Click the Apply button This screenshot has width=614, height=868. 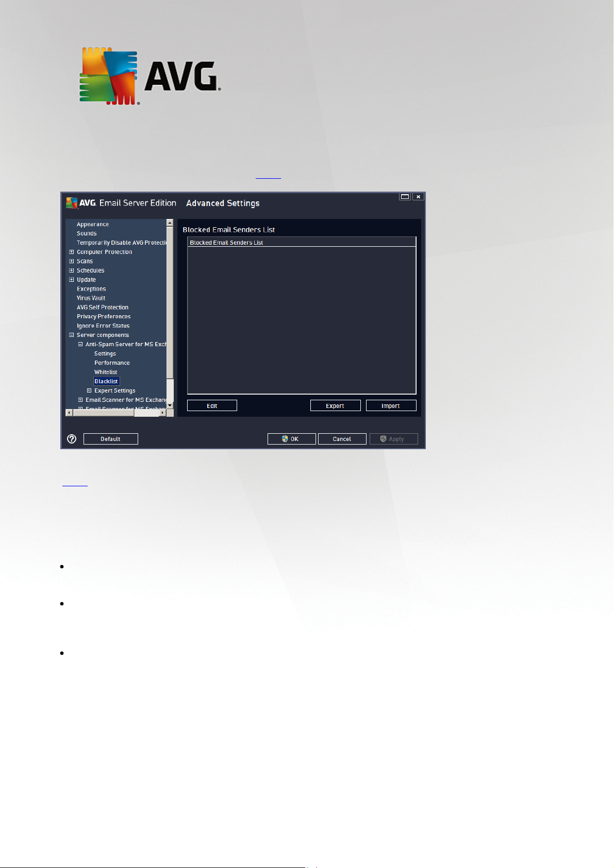(x=393, y=439)
